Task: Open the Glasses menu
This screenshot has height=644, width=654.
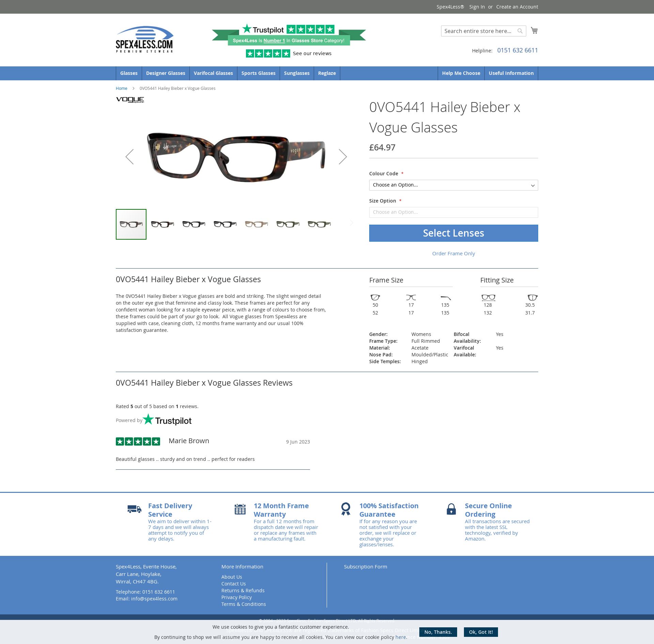Action: click(129, 73)
